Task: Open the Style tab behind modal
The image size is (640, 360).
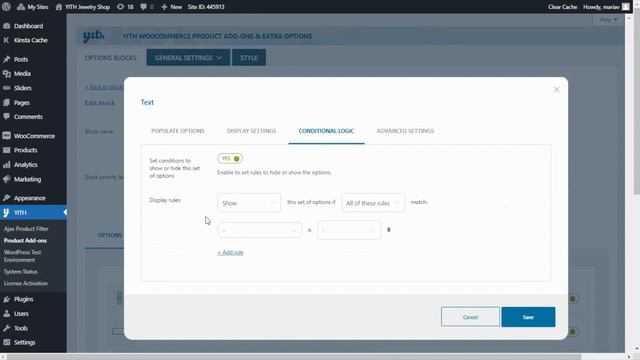Action: (x=249, y=58)
